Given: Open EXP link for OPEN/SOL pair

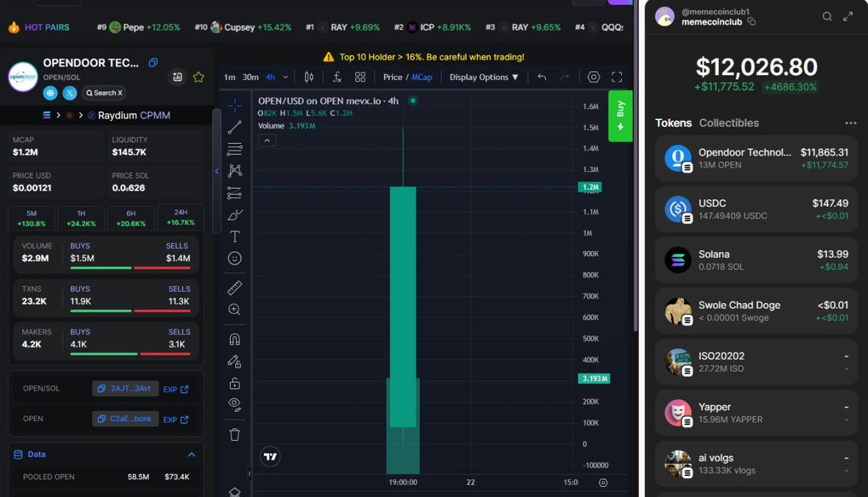Looking at the screenshot, I should [x=176, y=389].
